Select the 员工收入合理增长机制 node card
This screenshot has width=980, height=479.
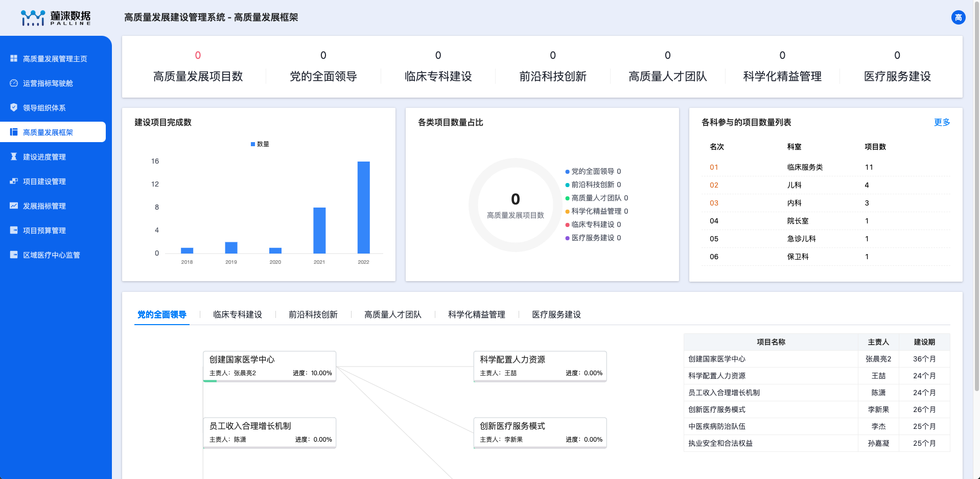270,432
